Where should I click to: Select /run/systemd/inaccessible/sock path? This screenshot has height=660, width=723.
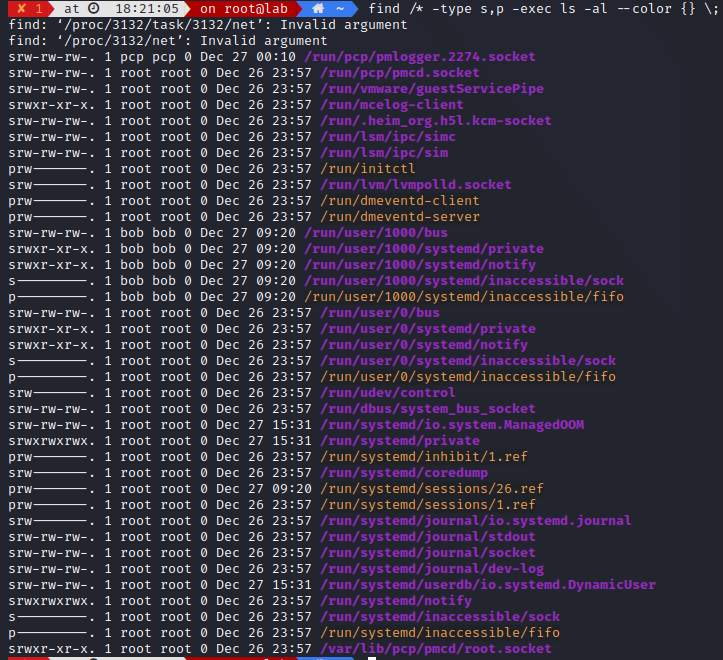click(440, 617)
